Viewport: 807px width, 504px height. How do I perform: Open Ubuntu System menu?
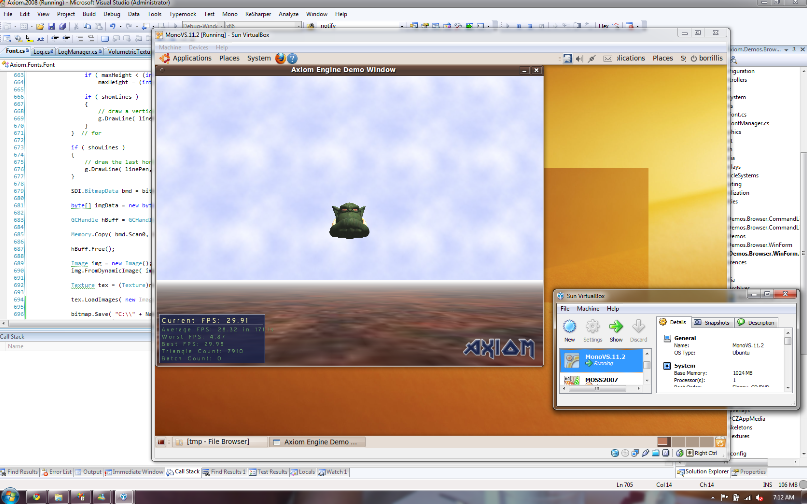(x=259, y=58)
